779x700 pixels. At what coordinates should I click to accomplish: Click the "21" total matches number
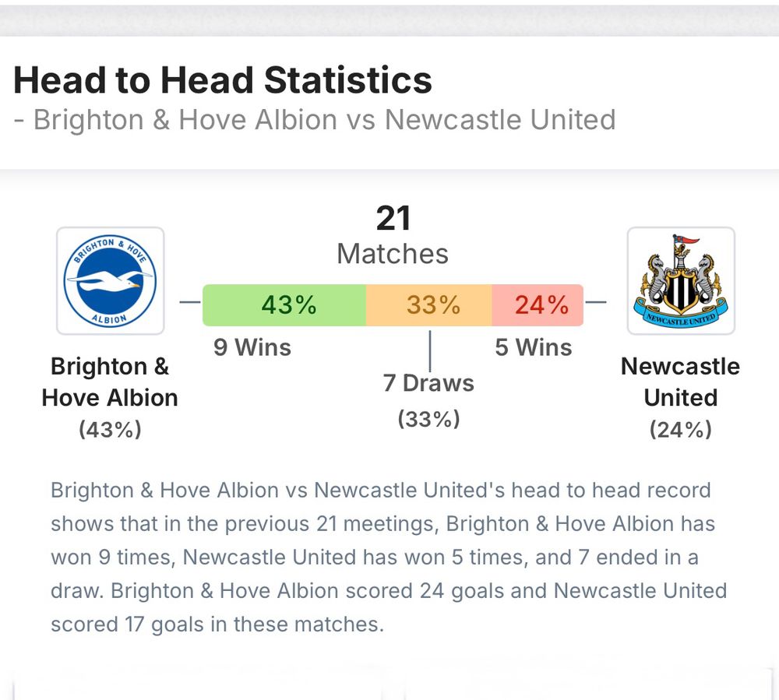coord(393,220)
